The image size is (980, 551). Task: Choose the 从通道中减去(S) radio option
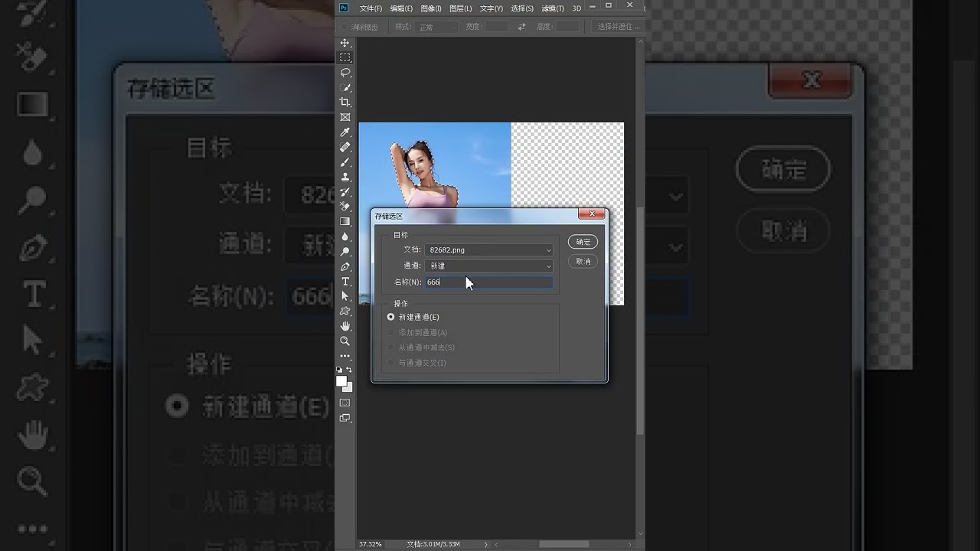[391, 347]
